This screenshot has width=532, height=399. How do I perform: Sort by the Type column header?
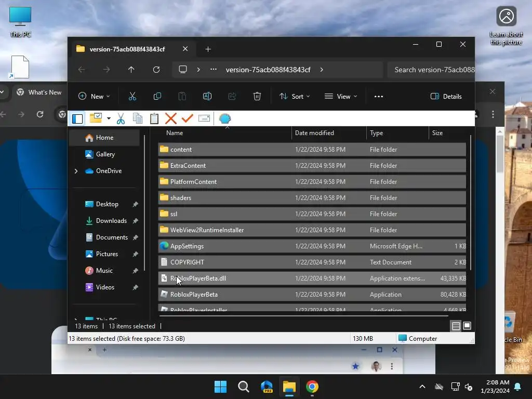(397, 133)
